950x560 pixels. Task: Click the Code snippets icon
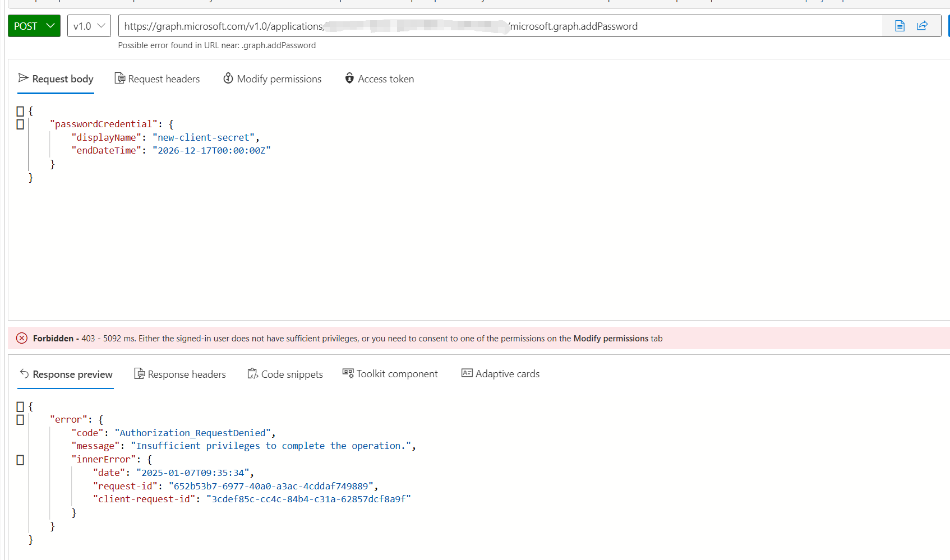pyautogui.click(x=252, y=373)
